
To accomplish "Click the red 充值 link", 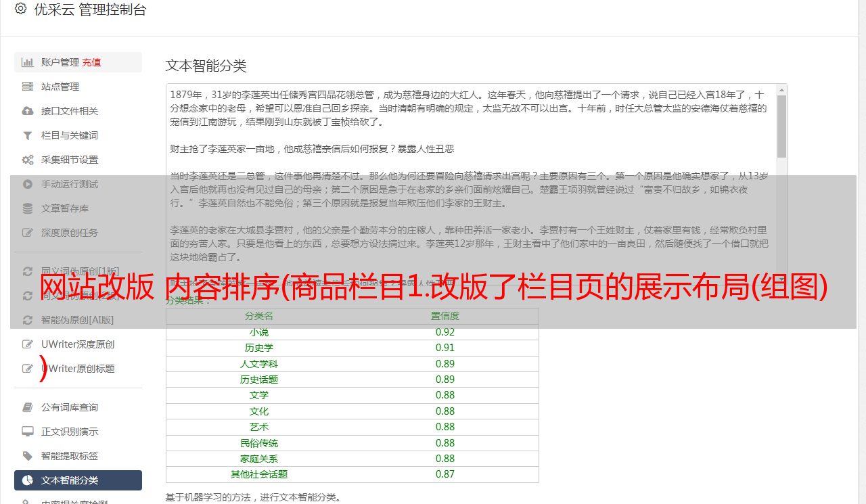I will (x=92, y=62).
